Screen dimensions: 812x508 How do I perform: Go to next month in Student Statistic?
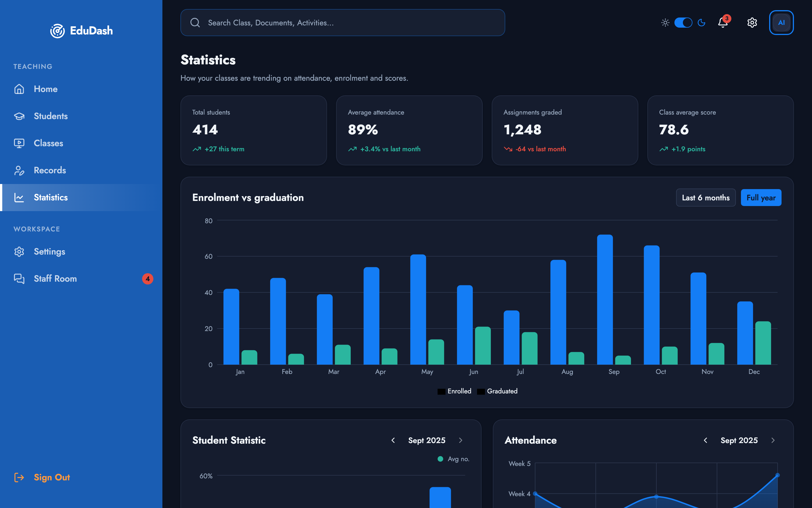click(x=461, y=440)
